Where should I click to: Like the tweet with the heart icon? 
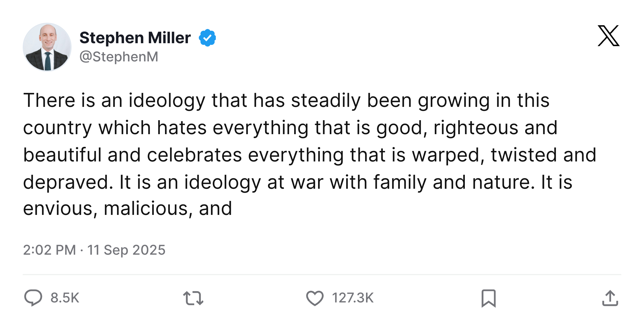point(315,298)
